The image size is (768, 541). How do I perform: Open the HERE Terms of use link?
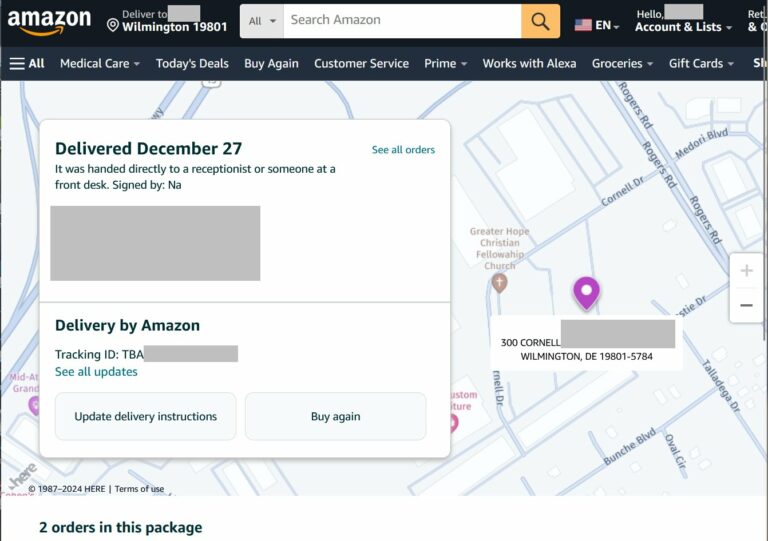pyautogui.click(x=139, y=489)
